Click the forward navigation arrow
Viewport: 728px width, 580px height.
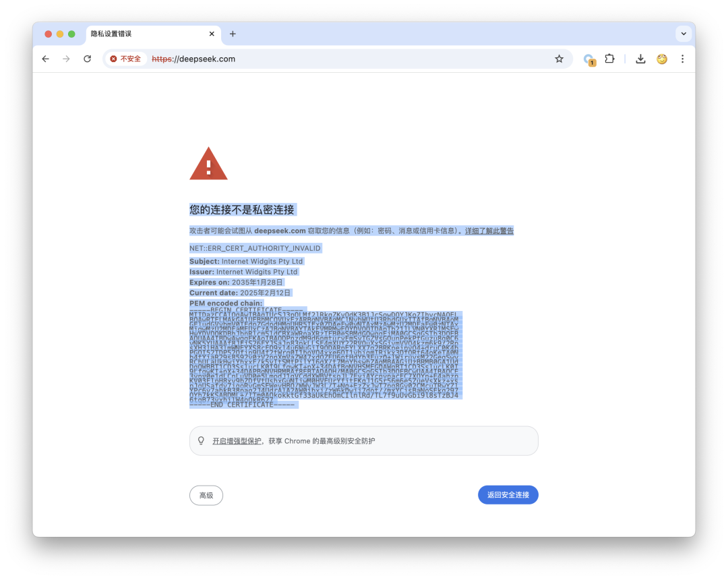click(x=66, y=59)
